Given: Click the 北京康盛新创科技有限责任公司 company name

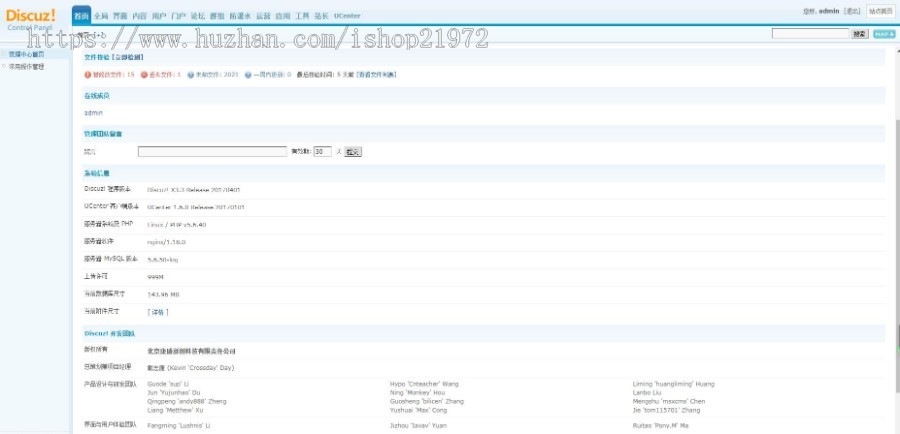Looking at the screenshot, I should click(x=191, y=351).
